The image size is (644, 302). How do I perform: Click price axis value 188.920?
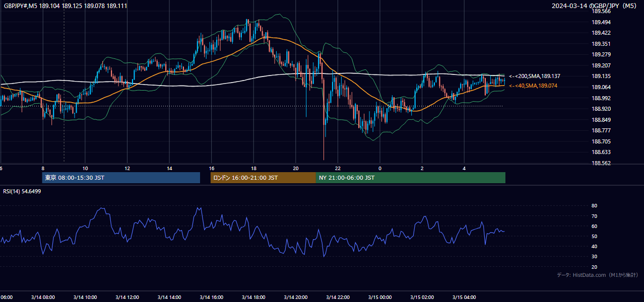click(x=601, y=109)
